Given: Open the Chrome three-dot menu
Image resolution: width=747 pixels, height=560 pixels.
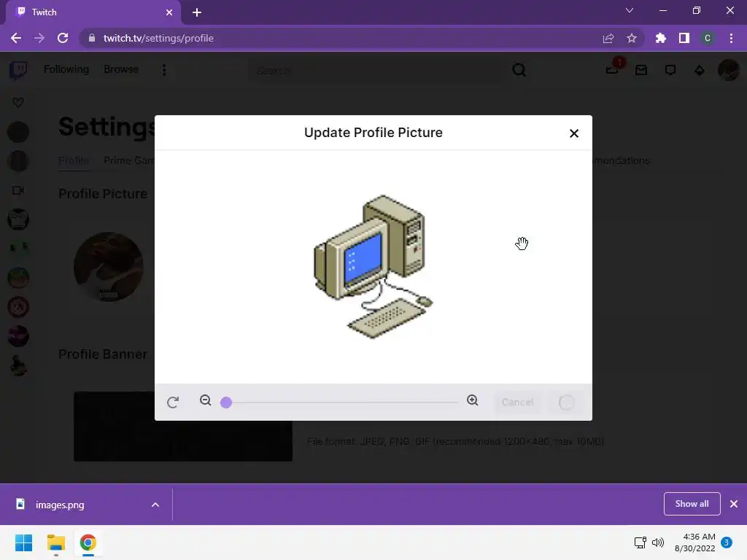Looking at the screenshot, I should (731, 38).
